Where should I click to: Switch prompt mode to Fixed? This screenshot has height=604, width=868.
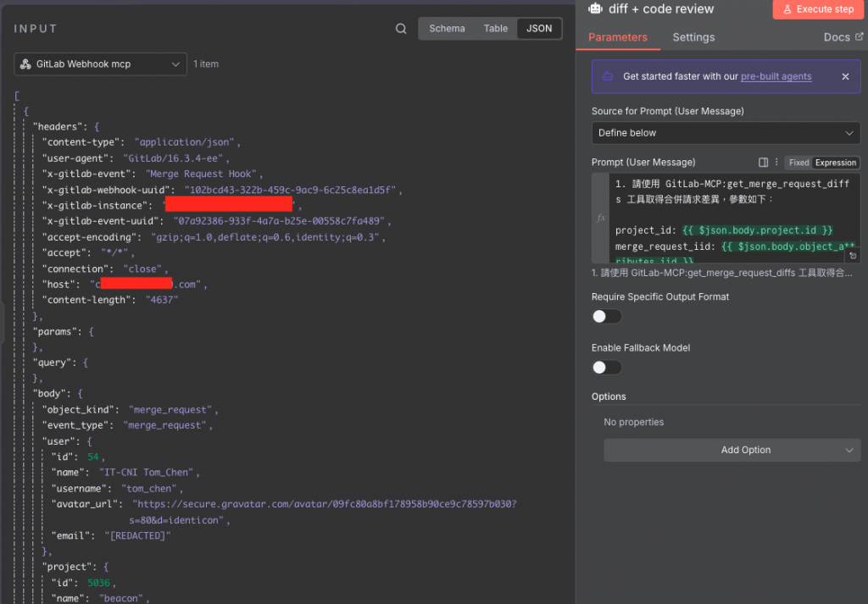click(798, 163)
